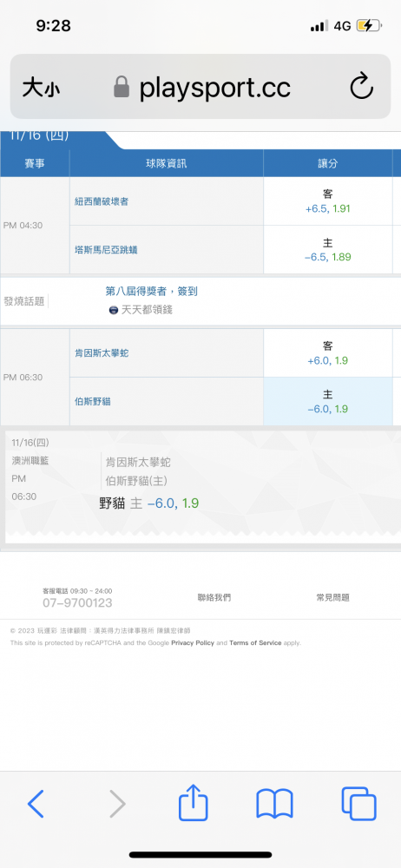Select 塔斯馬尼亞跳蟻 主 -6.5 odds
This screenshot has height=868, width=401.
point(328,250)
